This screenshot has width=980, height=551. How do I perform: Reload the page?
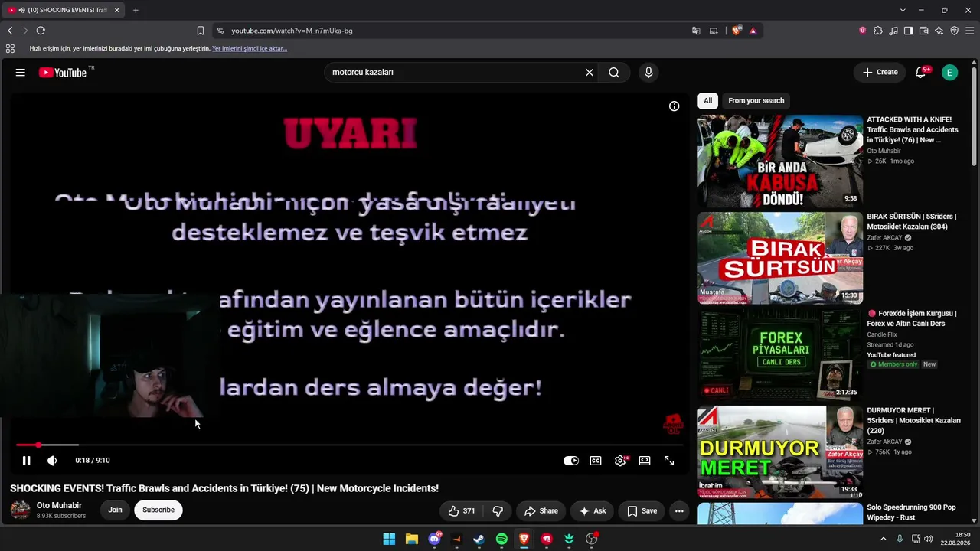click(41, 31)
